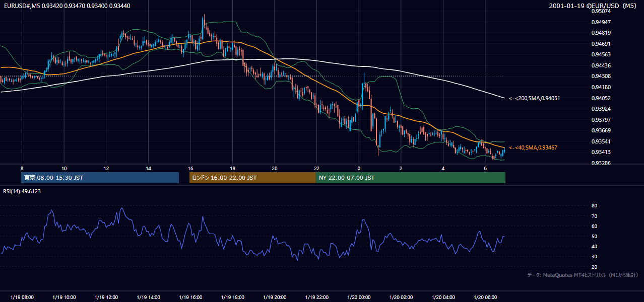Click hour tick 14 under price chart
Image resolution: width=644 pixels, height=302 pixels.
[x=148, y=168]
